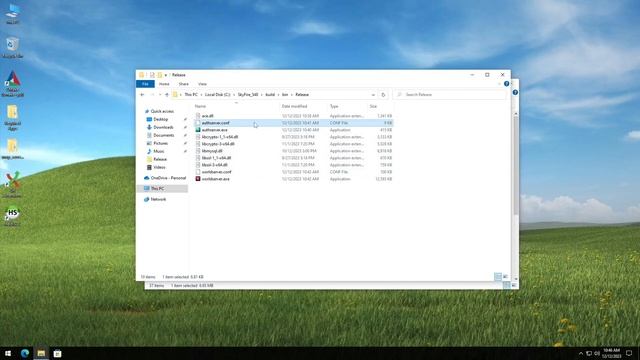Click SkyFire_548 breadcrumb in address bar

coord(248,95)
